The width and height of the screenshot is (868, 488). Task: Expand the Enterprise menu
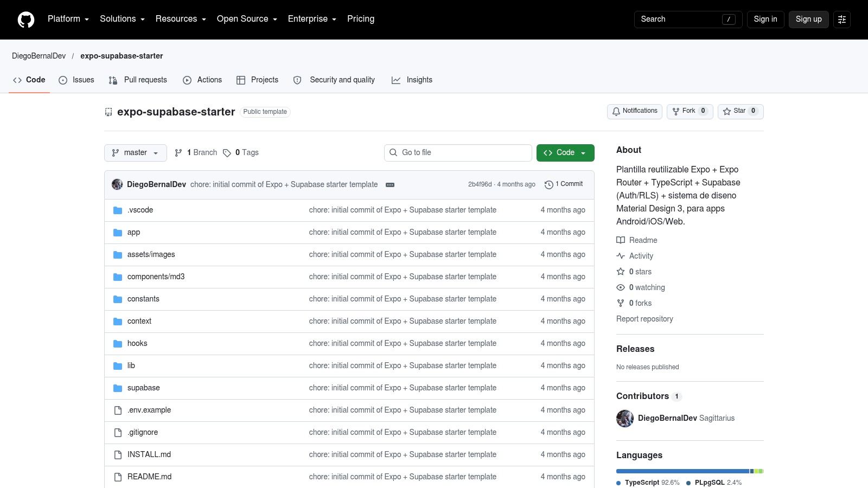[312, 19]
